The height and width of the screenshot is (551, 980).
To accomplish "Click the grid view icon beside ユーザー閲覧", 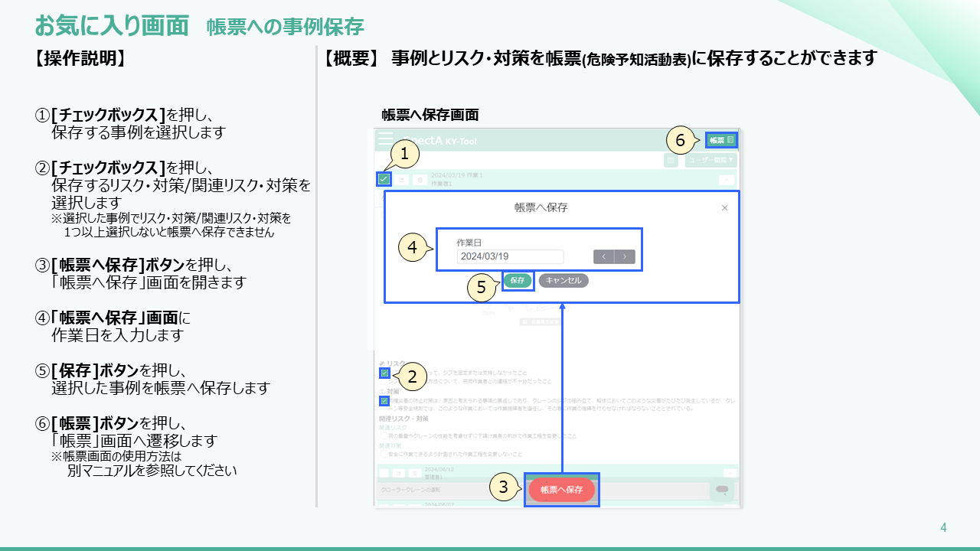I will point(671,161).
